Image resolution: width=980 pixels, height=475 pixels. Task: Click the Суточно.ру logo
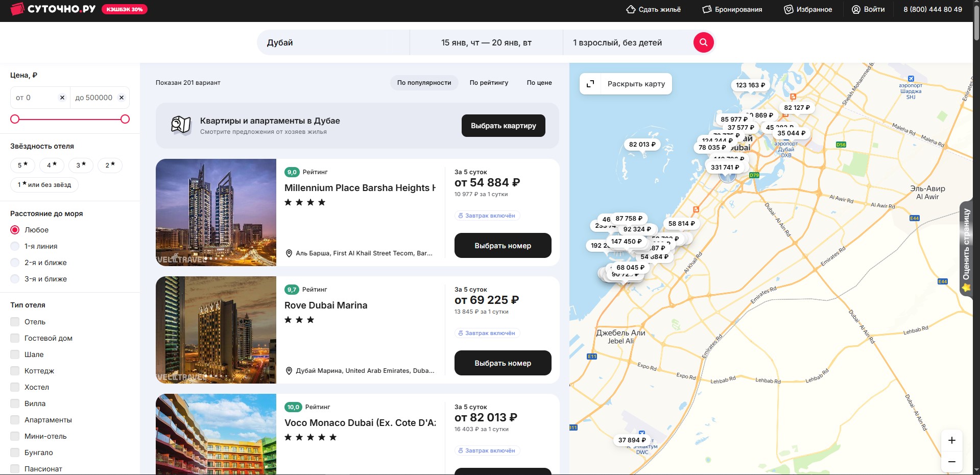[53, 9]
